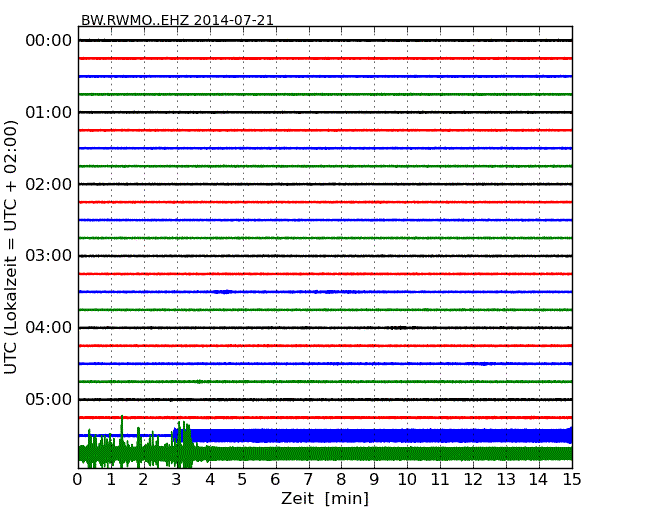The height and width of the screenshot is (520, 650).
Task: Click the x-axis tick label 14
Action: 538,480
